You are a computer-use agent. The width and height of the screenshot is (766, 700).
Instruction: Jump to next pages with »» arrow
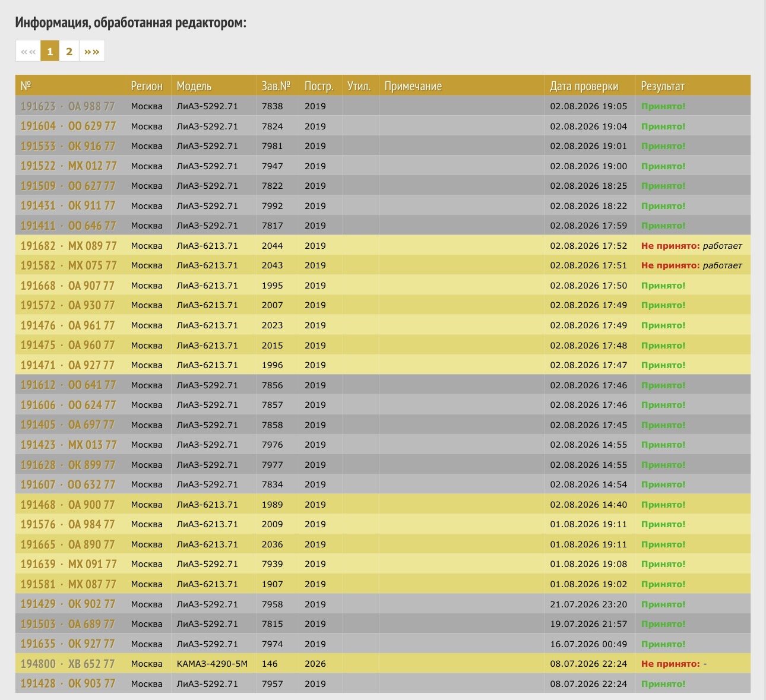(92, 51)
